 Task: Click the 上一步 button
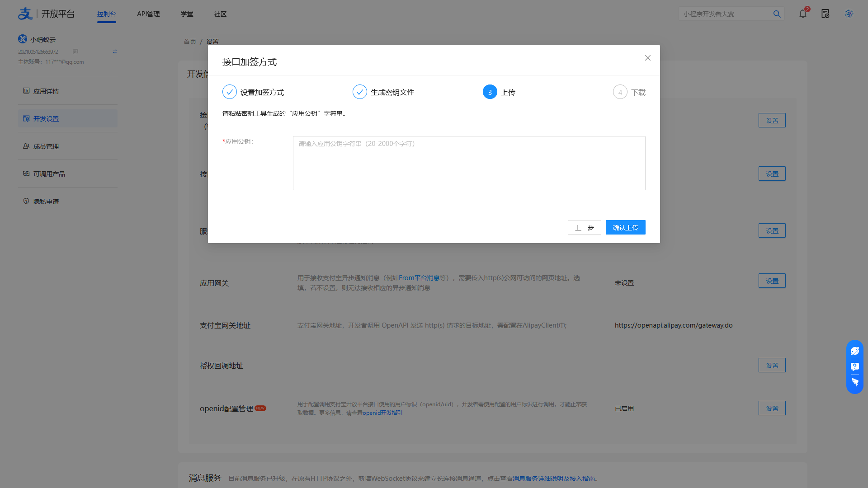tap(584, 227)
